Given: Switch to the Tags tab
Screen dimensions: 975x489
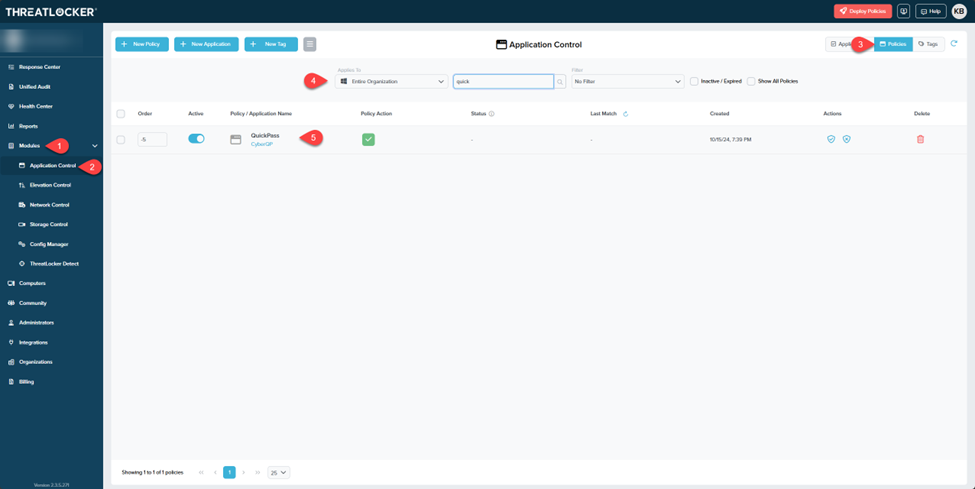Looking at the screenshot, I should point(928,44).
